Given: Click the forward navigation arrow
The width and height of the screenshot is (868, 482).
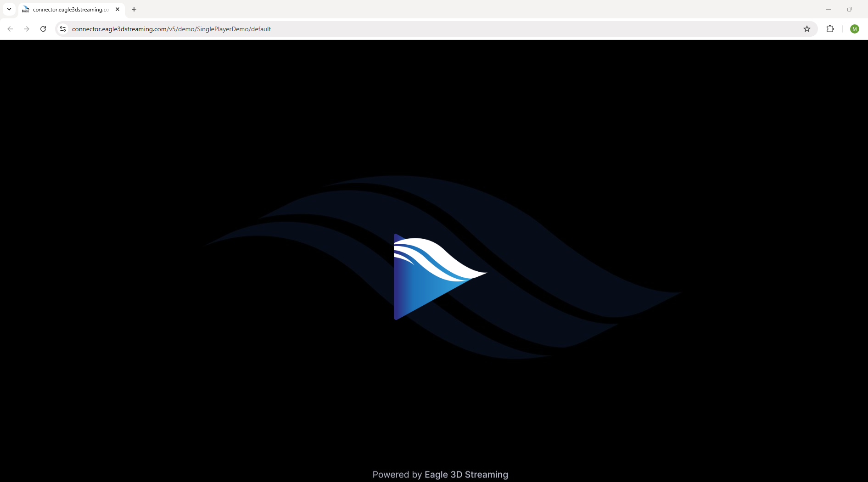Looking at the screenshot, I should click(26, 28).
